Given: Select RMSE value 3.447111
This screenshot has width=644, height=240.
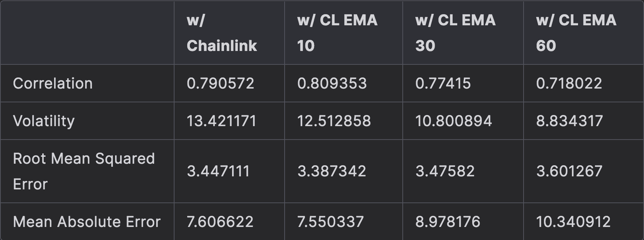Looking at the screenshot, I should (x=218, y=171).
